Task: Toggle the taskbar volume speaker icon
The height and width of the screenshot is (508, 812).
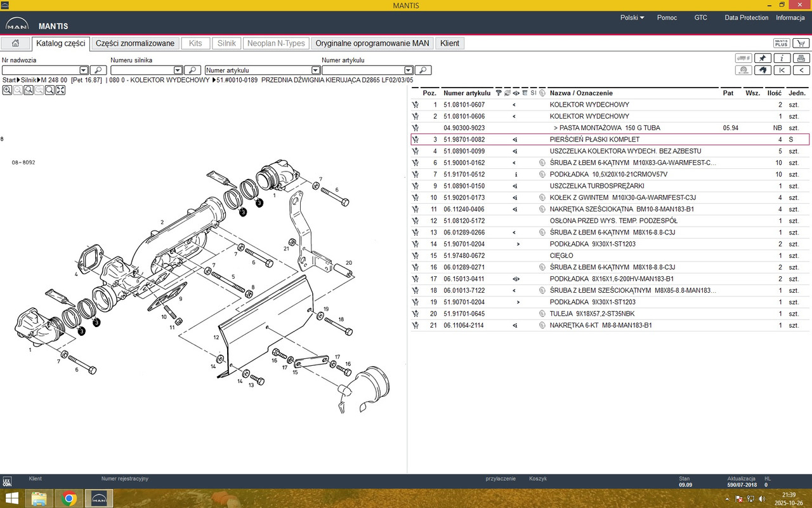Action: click(x=761, y=498)
